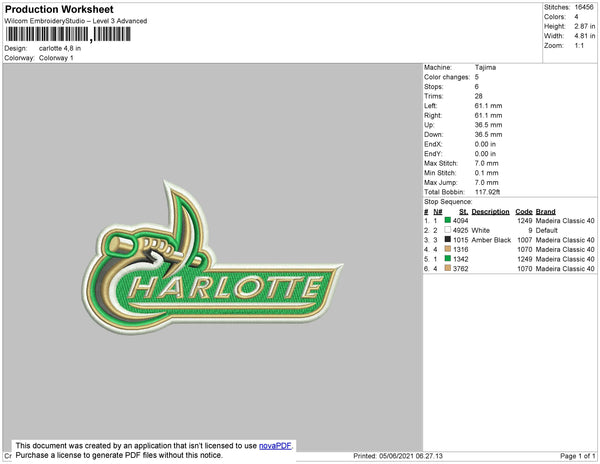
Task: Click the Machine value Tajima
Action: (485, 67)
